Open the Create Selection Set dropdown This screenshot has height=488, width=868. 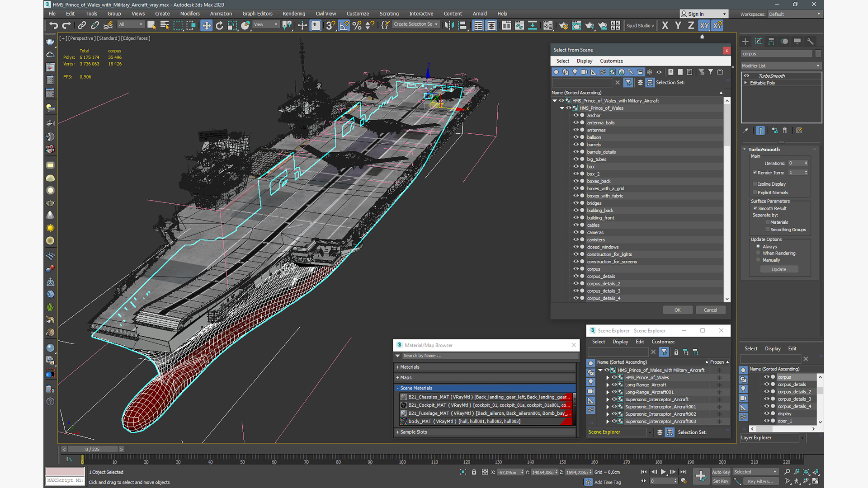[415, 24]
